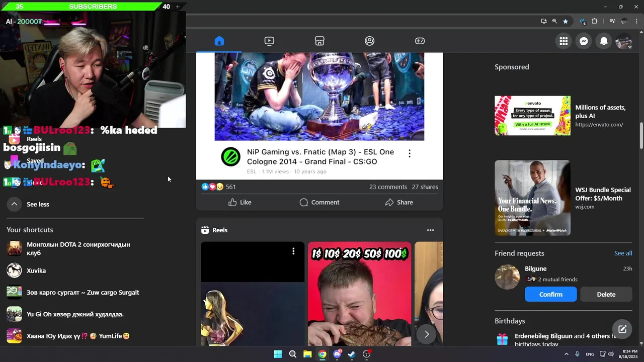Open the NiP Gaming vs. Fnatic video title
Image resolution: width=644 pixels, height=362 pixels.
320,156
